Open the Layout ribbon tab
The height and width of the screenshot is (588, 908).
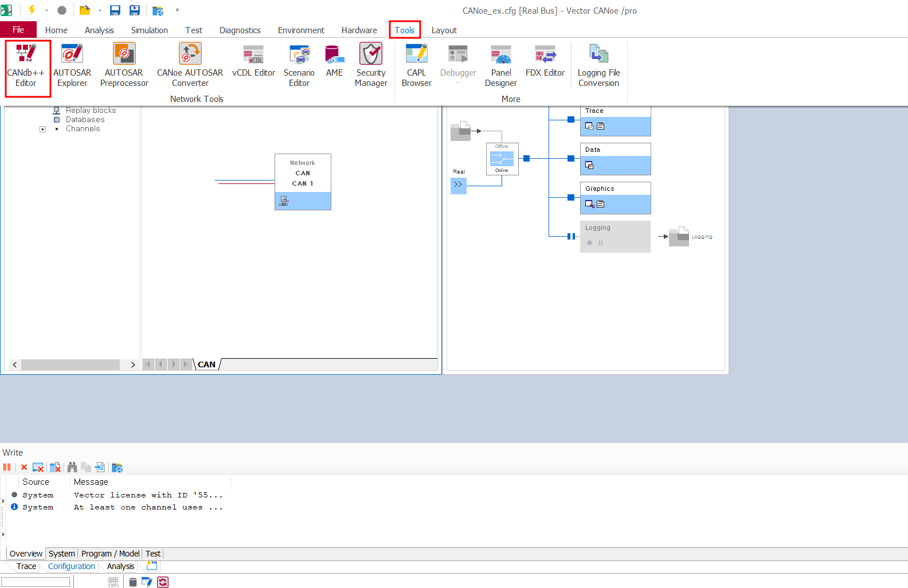[444, 30]
